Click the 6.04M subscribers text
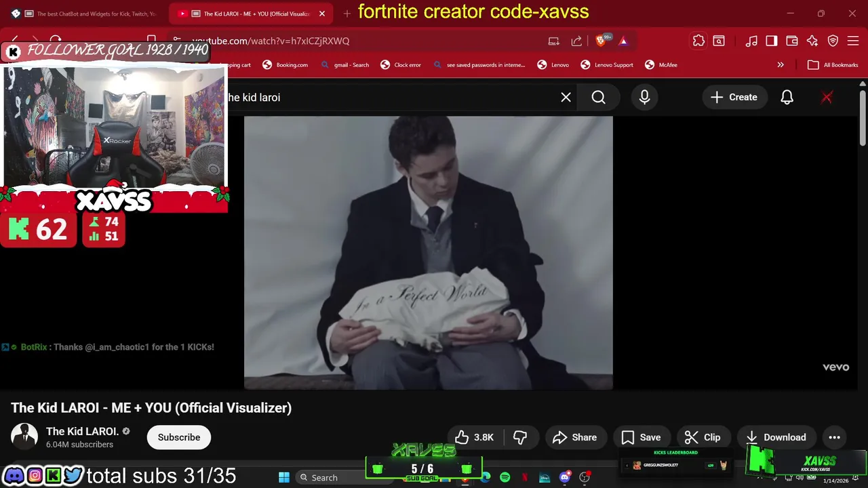 click(x=79, y=445)
